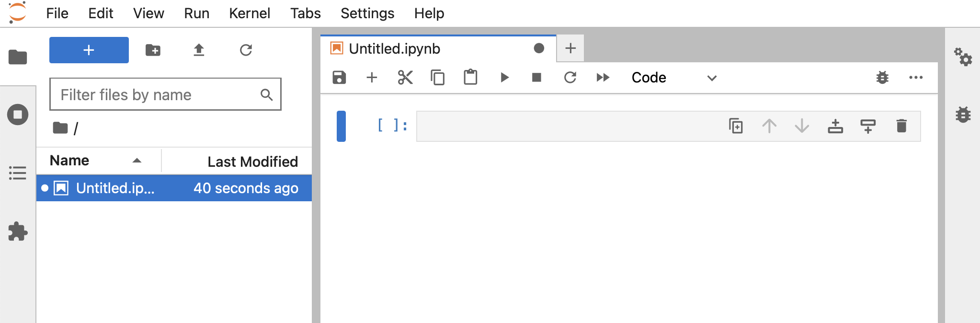Open the Extension Manager puzzle icon
The height and width of the screenshot is (323, 980).
click(x=18, y=231)
